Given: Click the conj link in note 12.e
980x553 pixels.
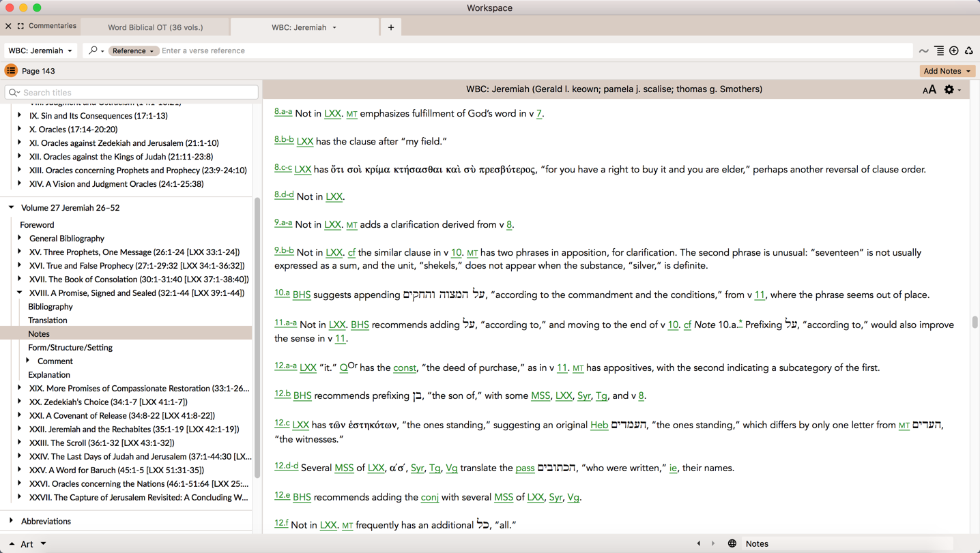Looking at the screenshot, I should 430,498.
